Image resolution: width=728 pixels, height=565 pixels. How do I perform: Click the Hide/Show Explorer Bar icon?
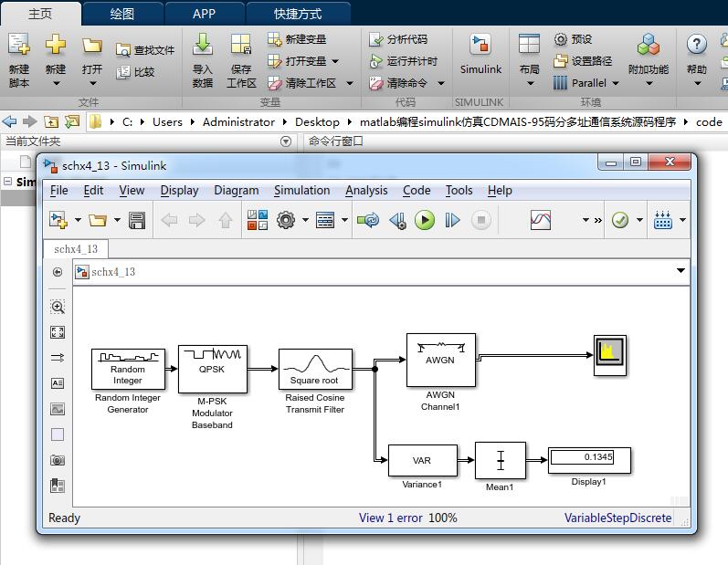click(58, 272)
